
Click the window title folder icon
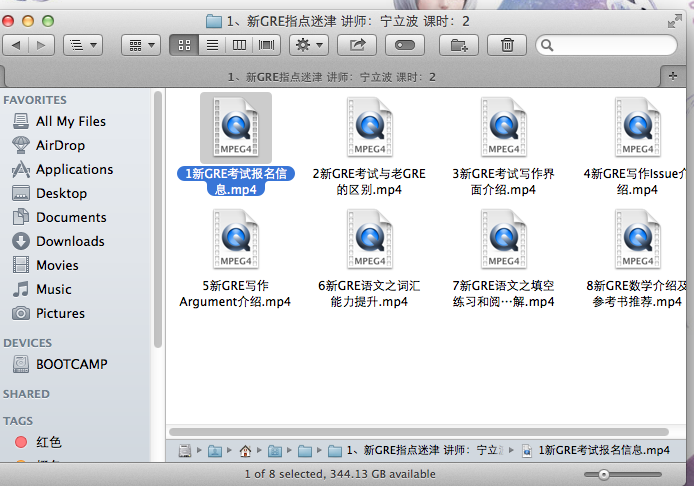pyautogui.click(x=214, y=21)
